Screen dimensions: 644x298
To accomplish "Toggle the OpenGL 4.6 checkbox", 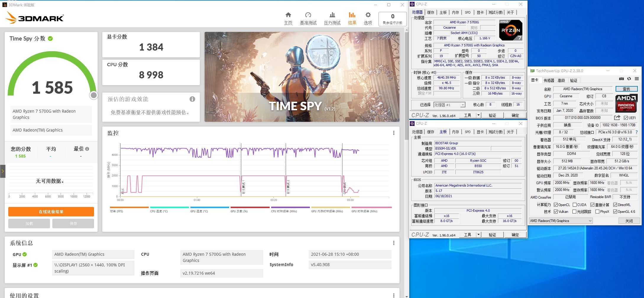I will click(x=615, y=211).
